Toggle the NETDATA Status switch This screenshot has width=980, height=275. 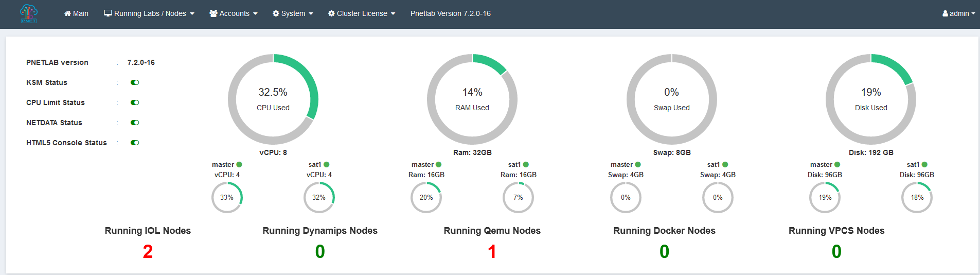pos(135,123)
